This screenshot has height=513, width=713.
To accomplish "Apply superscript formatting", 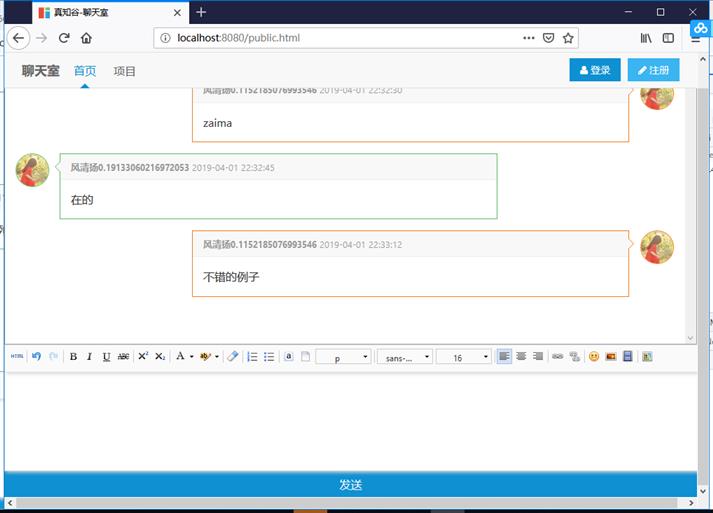I will click(x=143, y=356).
